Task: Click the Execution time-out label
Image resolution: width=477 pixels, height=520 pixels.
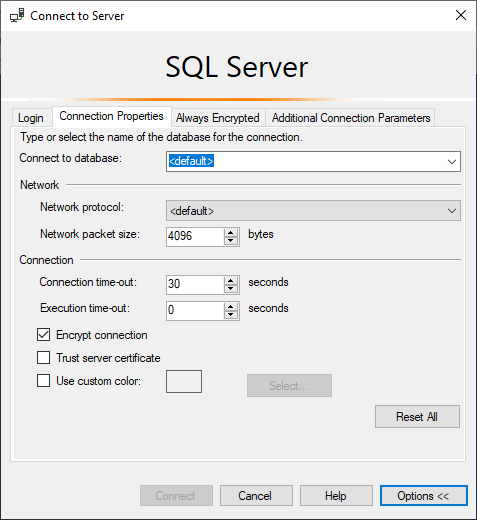Action: (85, 308)
